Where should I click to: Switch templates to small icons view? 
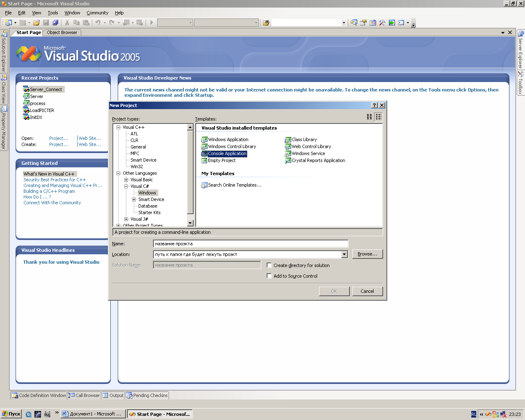click(379, 117)
